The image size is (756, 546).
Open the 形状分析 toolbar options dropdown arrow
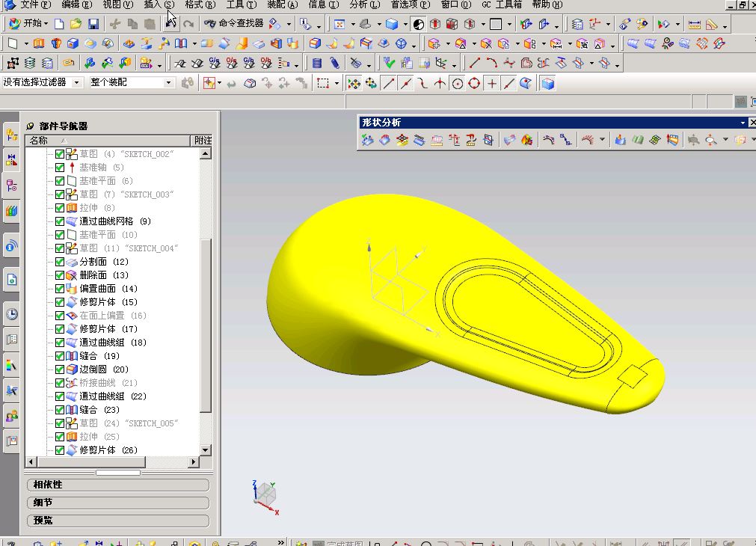click(743, 123)
